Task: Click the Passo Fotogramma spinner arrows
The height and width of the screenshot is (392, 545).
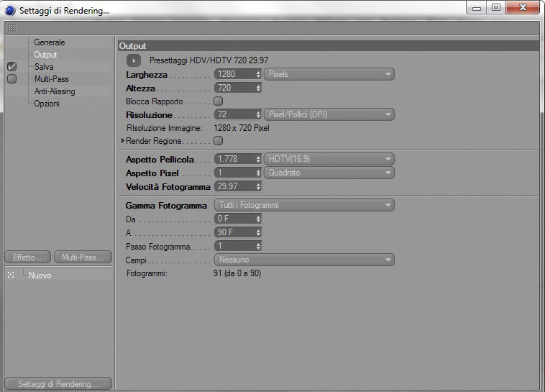Action: pos(258,246)
